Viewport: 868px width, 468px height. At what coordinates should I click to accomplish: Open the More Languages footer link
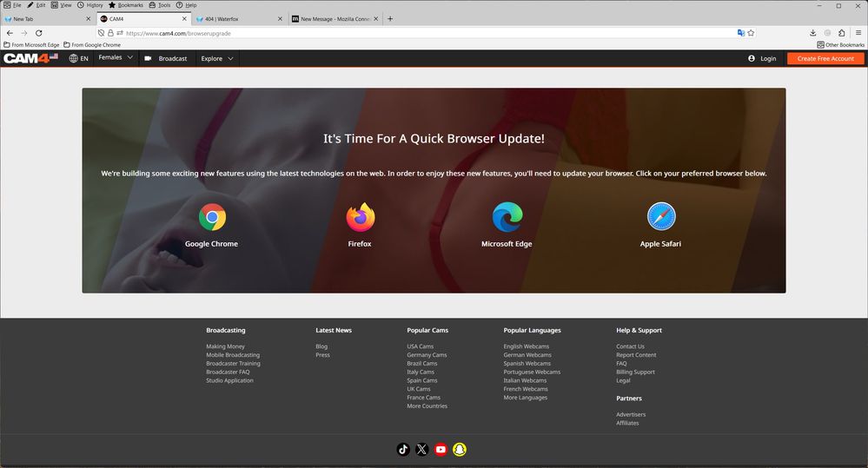[x=526, y=398]
